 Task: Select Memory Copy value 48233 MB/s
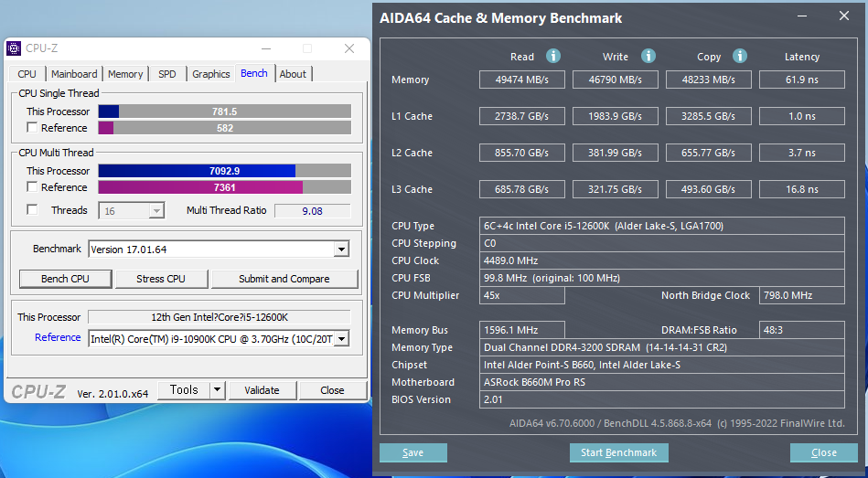click(x=709, y=80)
